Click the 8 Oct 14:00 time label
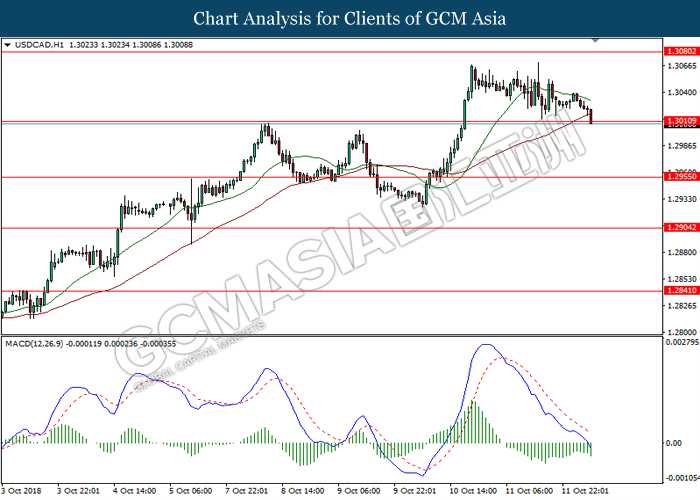The width and height of the screenshot is (700, 500). [303, 491]
